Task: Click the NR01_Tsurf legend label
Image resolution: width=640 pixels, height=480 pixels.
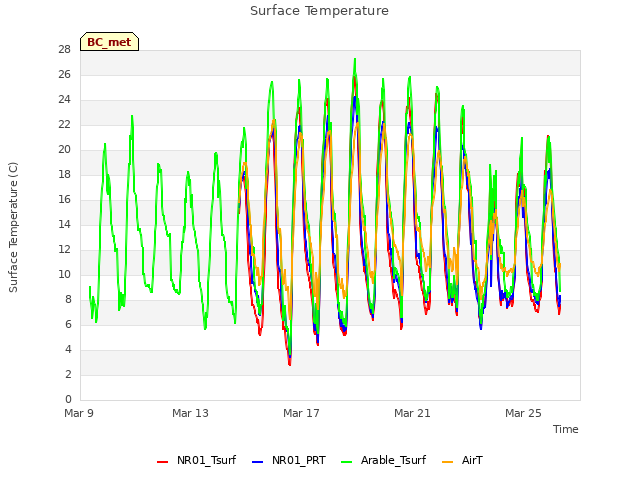Action: pos(206,460)
